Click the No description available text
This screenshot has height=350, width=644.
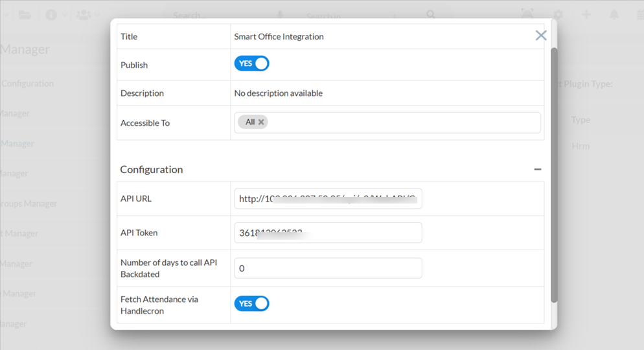click(x=279, y=93)
